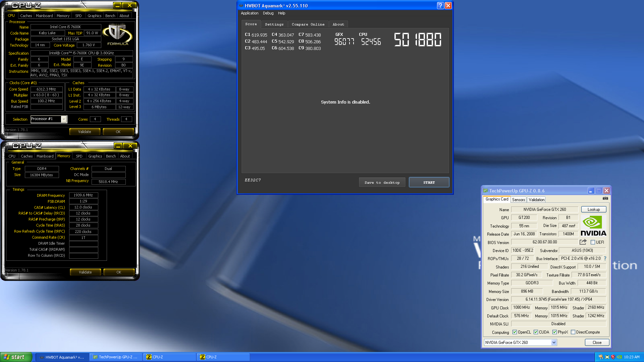Click the NVIDIA logo in GPU-Z

593,226
